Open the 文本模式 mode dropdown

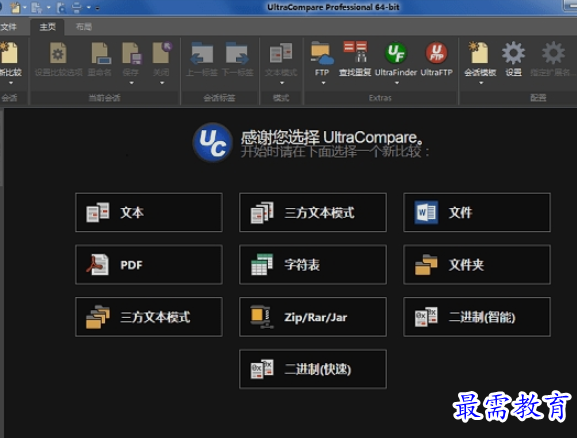point(282,83)
